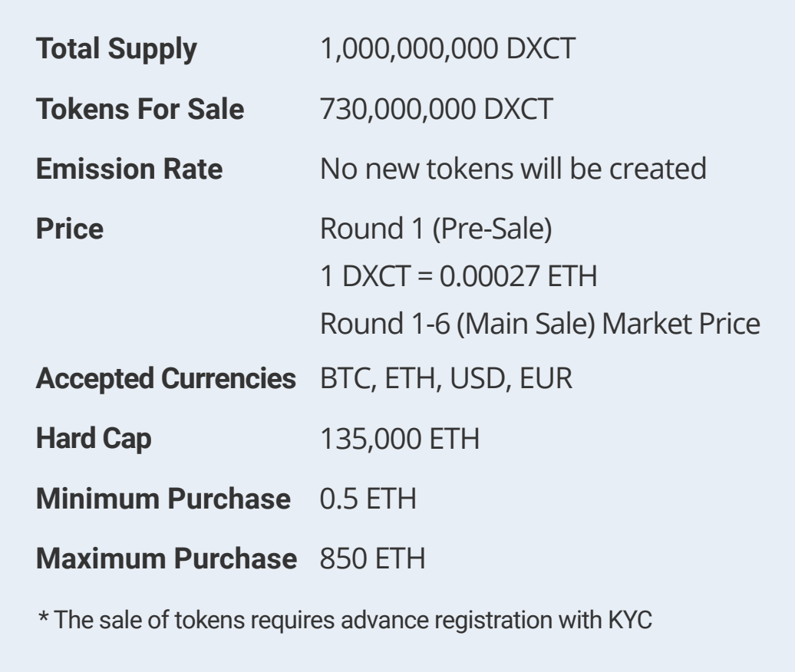
Task: Click the Minimum Purchase label
Action: click(x=163, y=499)
